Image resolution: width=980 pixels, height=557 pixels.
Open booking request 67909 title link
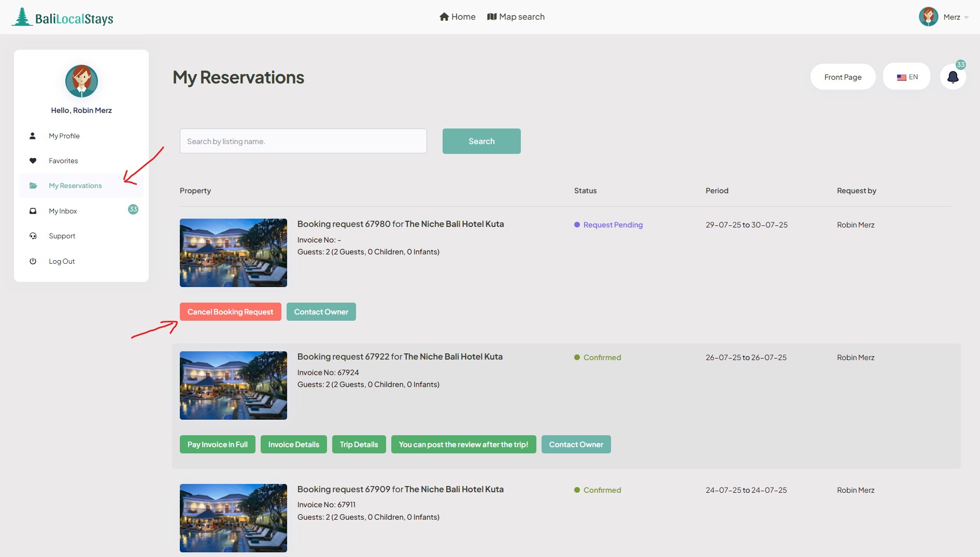click(401, 489)
